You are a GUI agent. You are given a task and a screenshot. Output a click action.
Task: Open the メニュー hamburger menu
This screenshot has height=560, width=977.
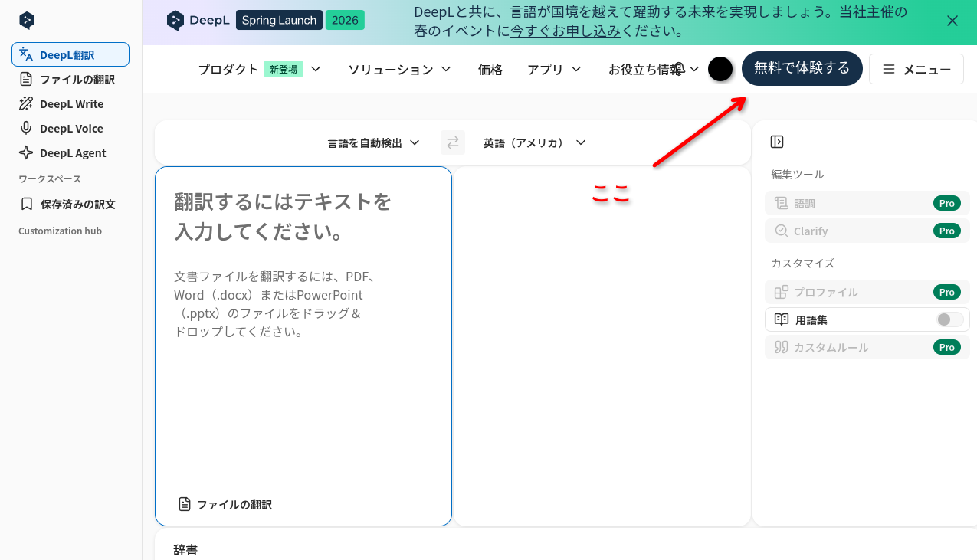[x=916, y=69]
